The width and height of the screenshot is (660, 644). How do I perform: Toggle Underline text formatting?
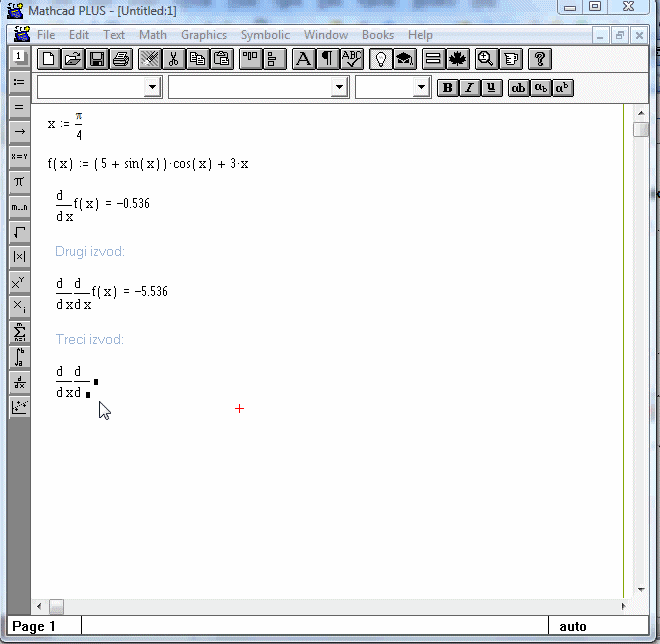point(490,88)
